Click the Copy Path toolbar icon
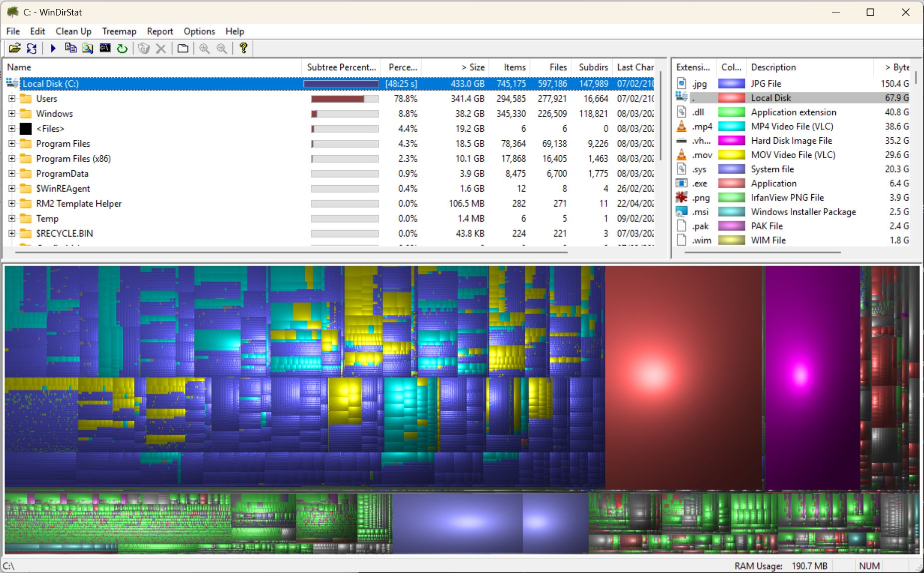The image size is (924, 573). [x=70, y=48]
